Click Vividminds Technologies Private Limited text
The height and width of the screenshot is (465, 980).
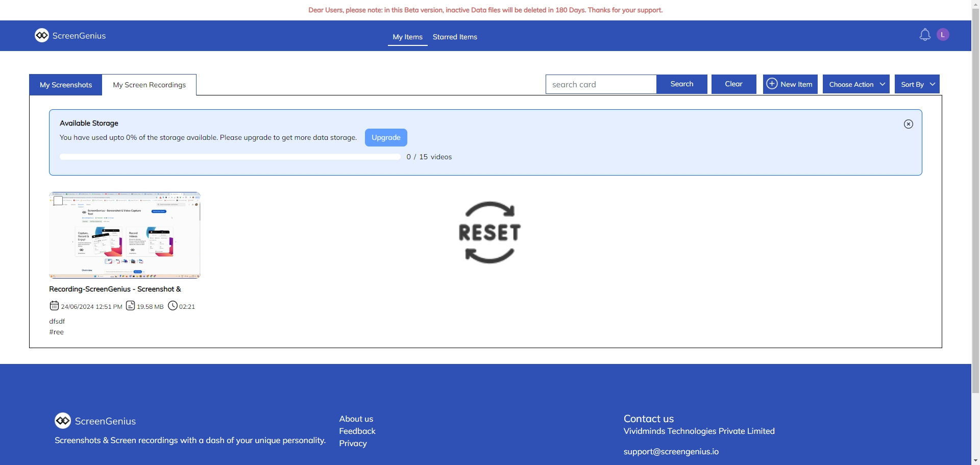click(x=699, y=431)
